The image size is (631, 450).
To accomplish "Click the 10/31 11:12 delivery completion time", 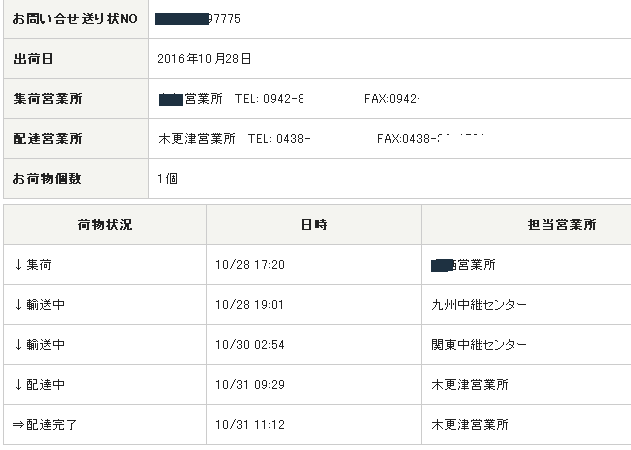I will (x=249, y=425).
